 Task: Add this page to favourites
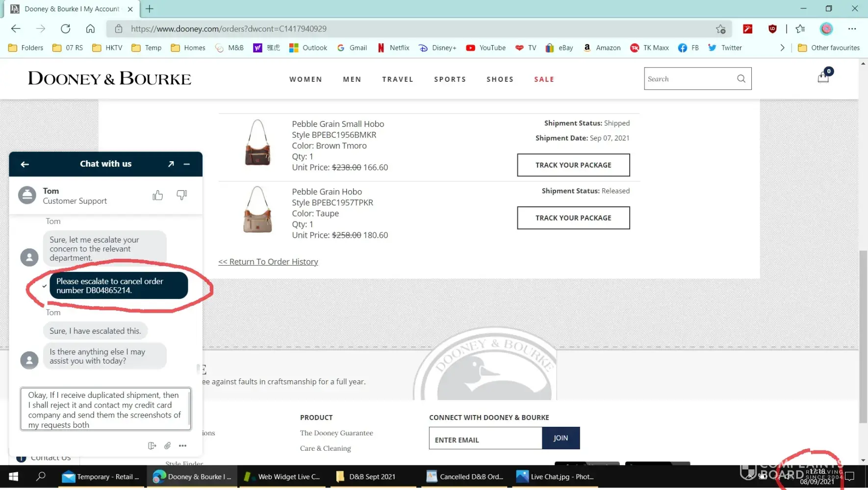point(720,29)
